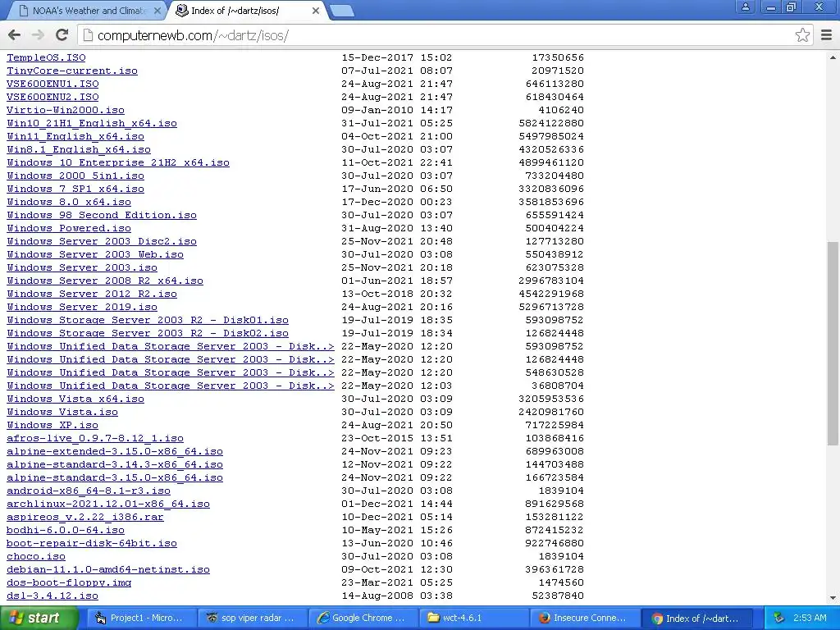Open Windows_2000_5in1.iso link

[x=75, y=176]
